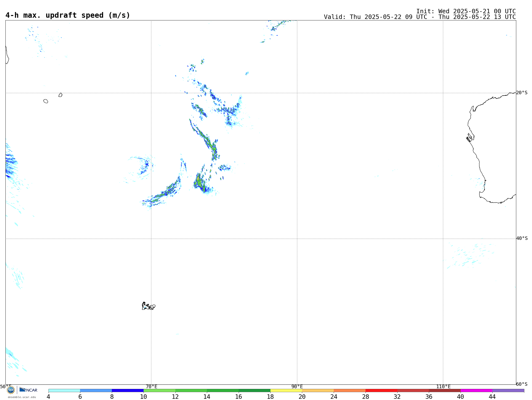Click the colorbar tick value 24
Viewport: 532px width, 400px height.
pyautogui.click(x=334, y=397)
